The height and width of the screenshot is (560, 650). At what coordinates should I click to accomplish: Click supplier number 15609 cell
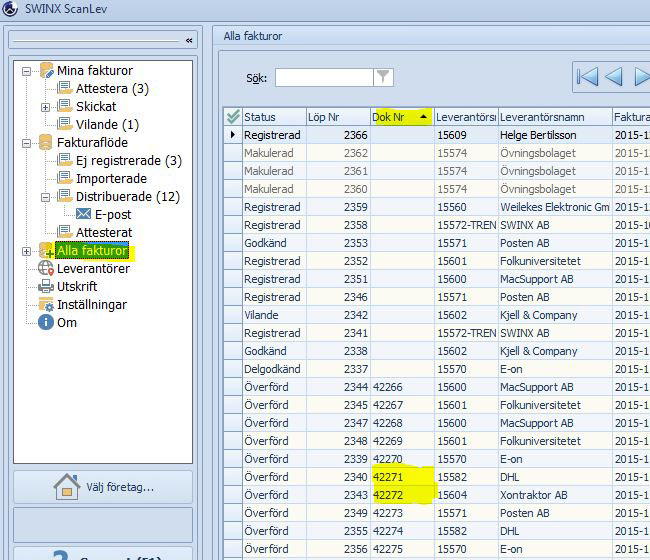click(x=466, y=135)
